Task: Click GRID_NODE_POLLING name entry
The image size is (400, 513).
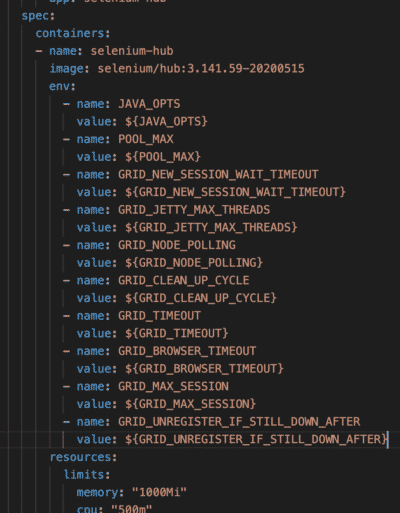Action: [177, 245]
